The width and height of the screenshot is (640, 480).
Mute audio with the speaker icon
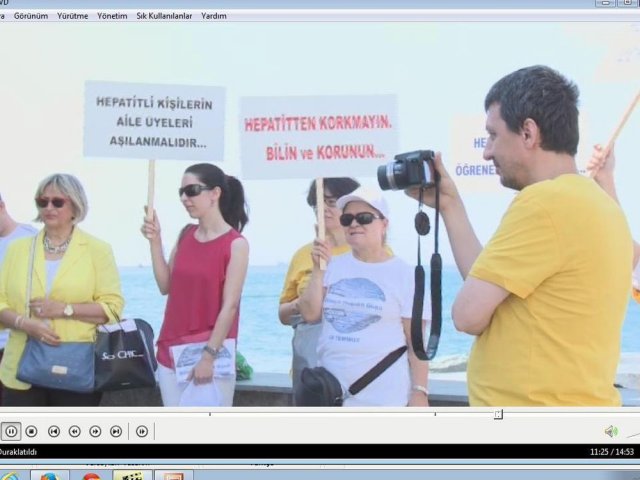(610, 431)
